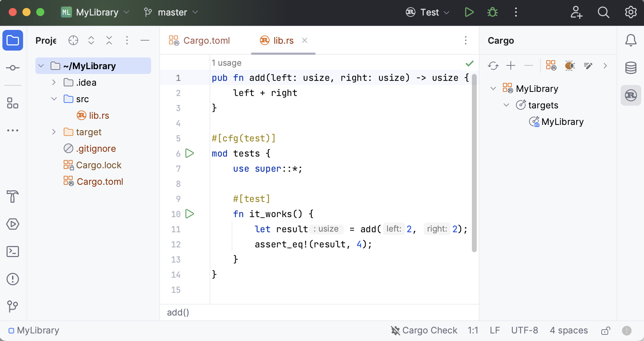Toggle read-only lock in status bar
Viewport: 644px width, 341px height.
click(605, 331)
